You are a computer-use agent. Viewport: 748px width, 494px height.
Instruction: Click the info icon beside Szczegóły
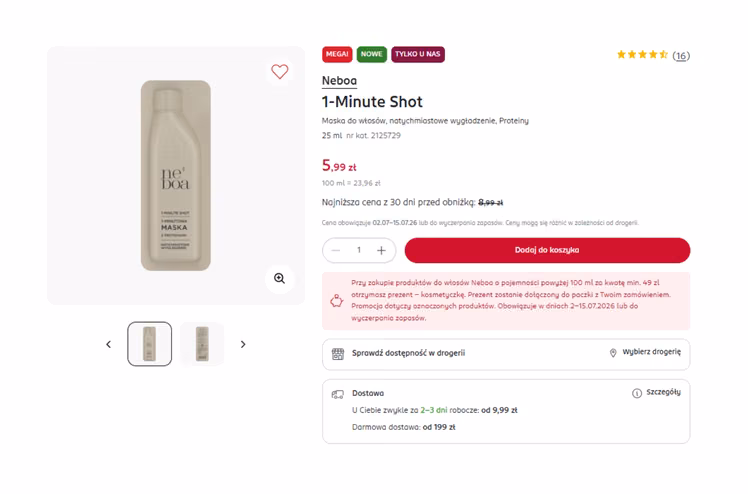637,393
